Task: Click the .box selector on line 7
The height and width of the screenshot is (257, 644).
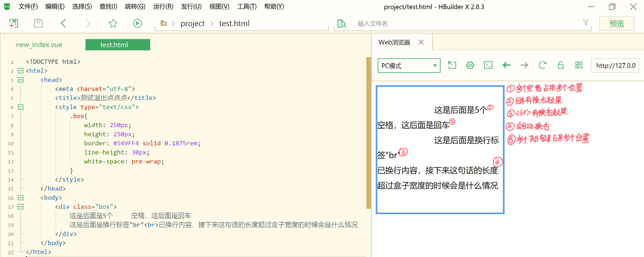Action: click(77, 116)
